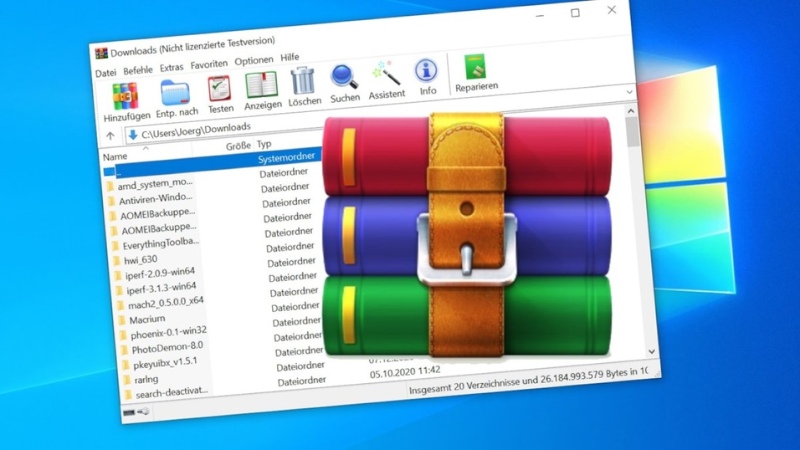Select the Macrium folder
The height and width of the screenshot is (450, 800).
146,319
